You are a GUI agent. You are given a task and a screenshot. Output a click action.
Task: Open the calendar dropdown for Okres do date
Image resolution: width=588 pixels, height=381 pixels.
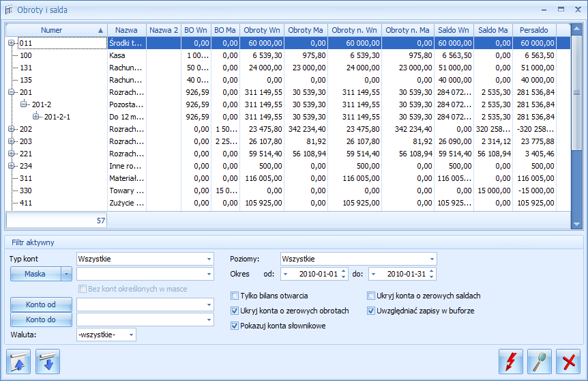coord(374,274)
